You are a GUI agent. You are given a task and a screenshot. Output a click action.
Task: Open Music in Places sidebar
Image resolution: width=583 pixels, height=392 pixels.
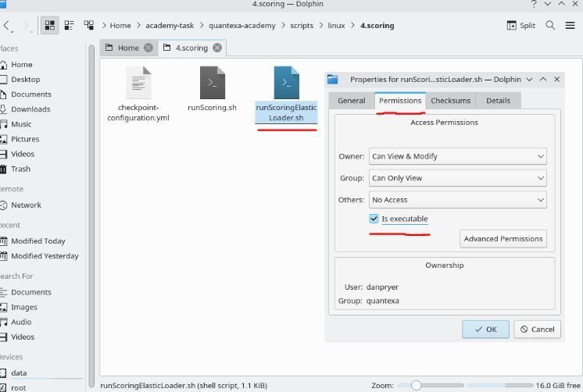pos(21,124)
